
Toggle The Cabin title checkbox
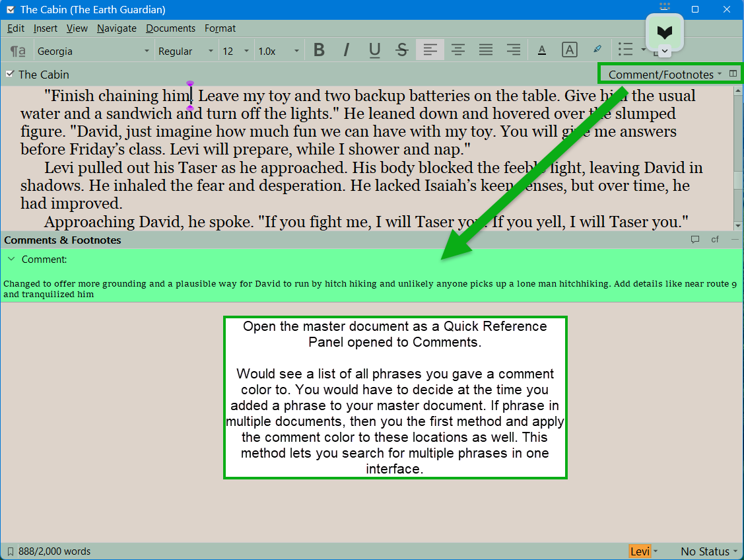click(9, 74)
